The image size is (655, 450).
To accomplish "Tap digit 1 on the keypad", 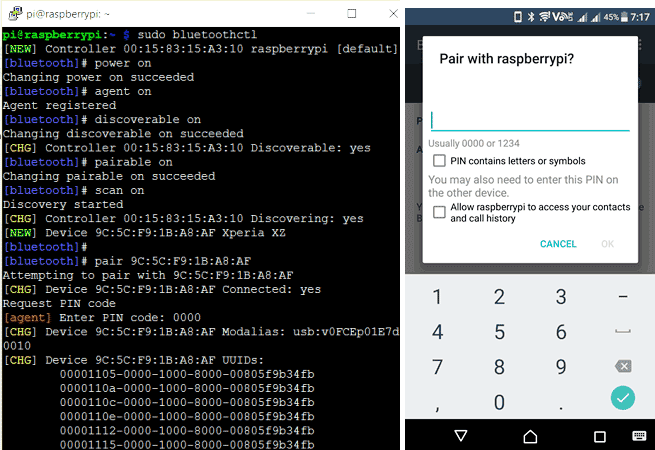I will point(437,297).
